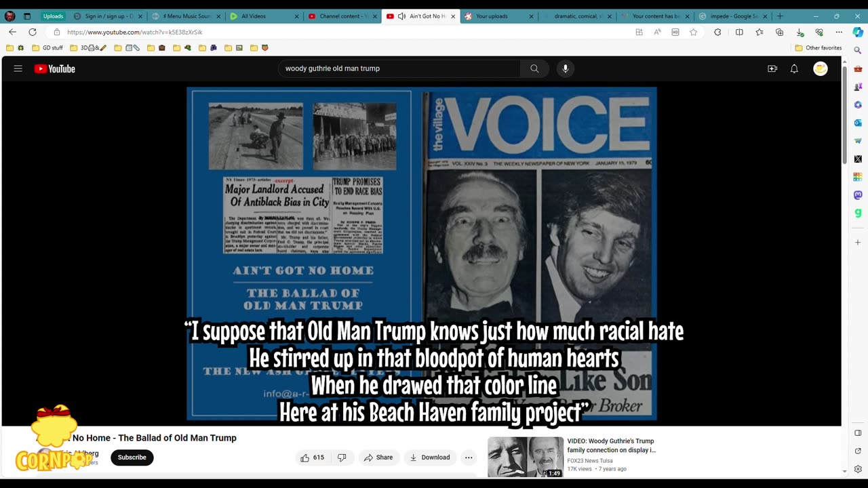Open the YouTube Create video button

(x=772, y=68)
